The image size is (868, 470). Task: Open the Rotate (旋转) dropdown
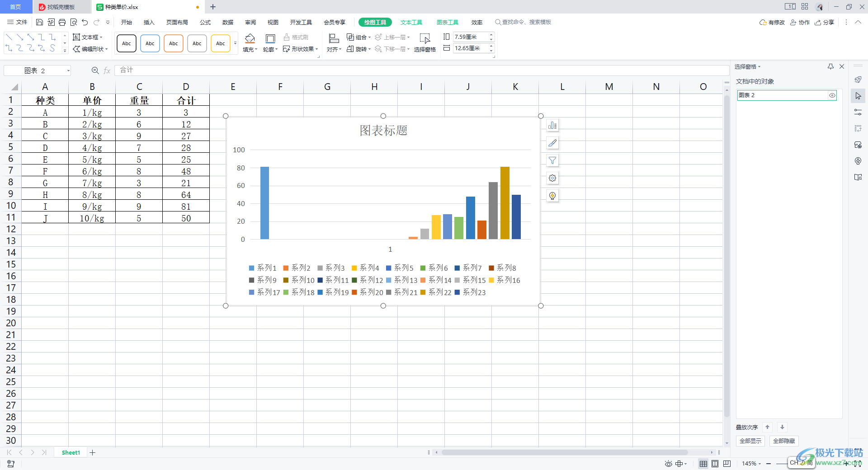(359, 49)
